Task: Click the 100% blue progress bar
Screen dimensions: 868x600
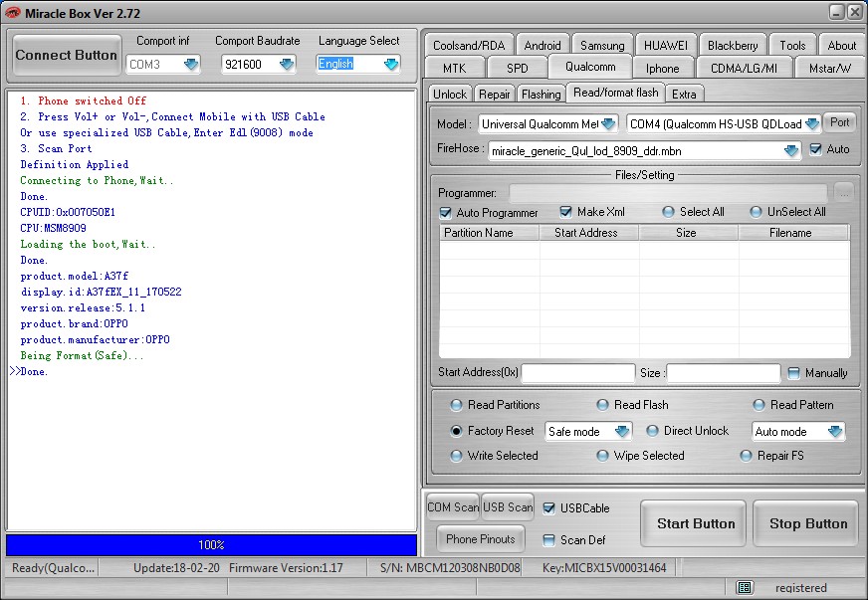Action: 211,544
